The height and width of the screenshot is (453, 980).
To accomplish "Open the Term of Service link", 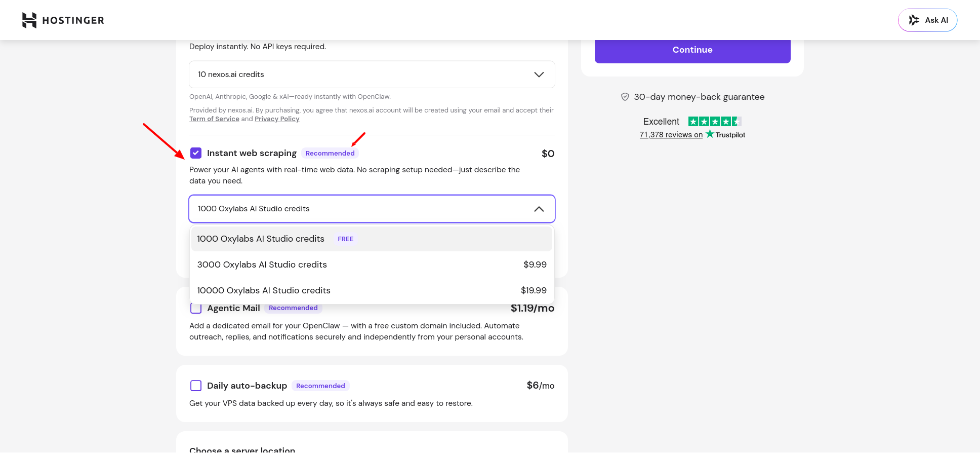I will pyautogui.click(x=214, y=119).
